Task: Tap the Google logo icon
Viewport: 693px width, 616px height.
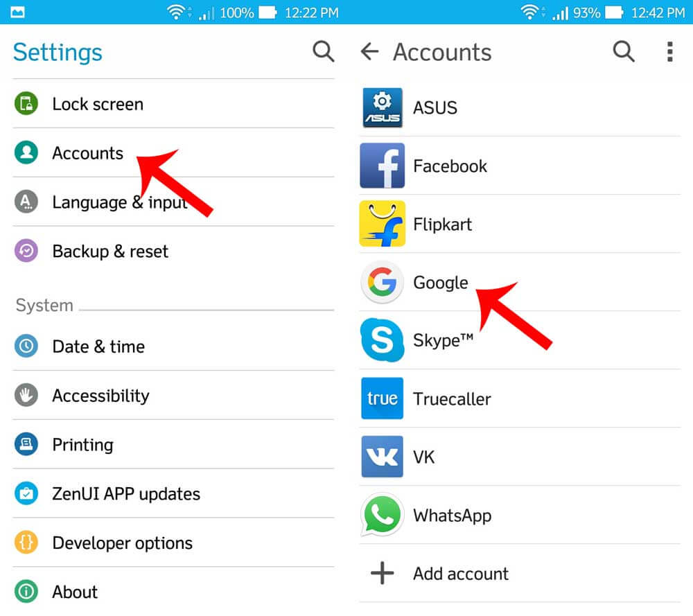Action: (382, 283)
